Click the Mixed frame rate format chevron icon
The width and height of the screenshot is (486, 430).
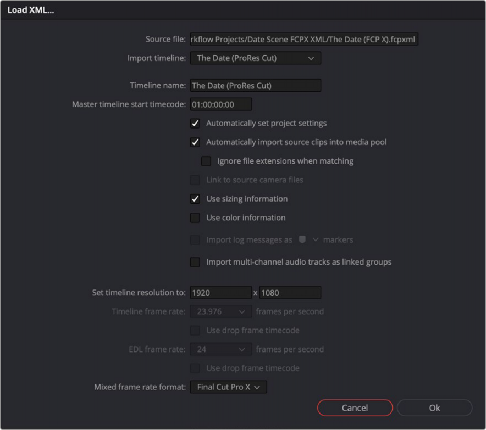click(257, 387)
